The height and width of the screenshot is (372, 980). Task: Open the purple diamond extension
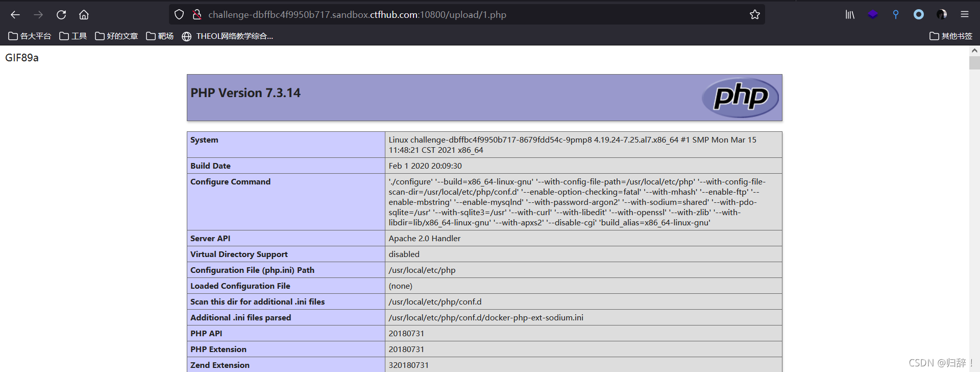click(x=873, y=15)
